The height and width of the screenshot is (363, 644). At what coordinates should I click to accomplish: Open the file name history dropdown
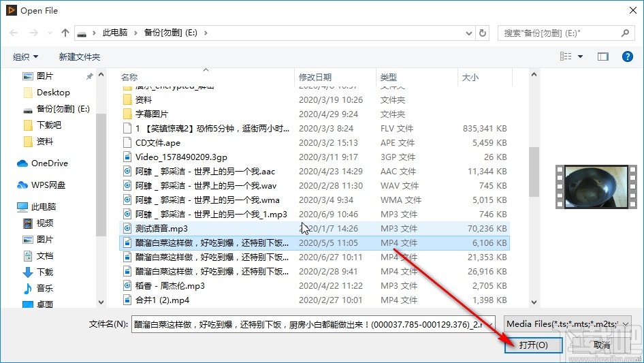490,324
